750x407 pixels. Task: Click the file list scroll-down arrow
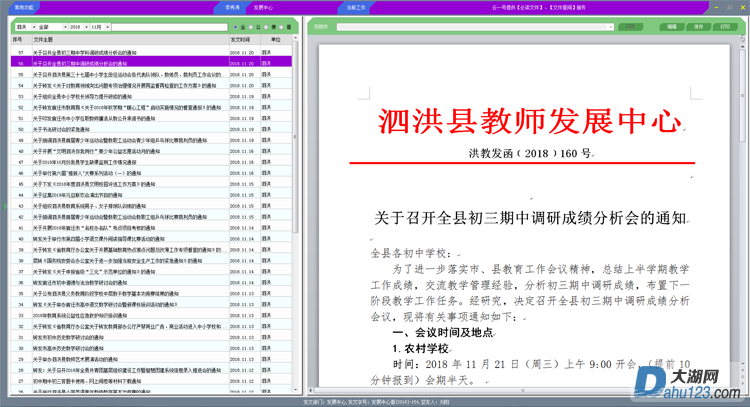click(x=295, y=390)
